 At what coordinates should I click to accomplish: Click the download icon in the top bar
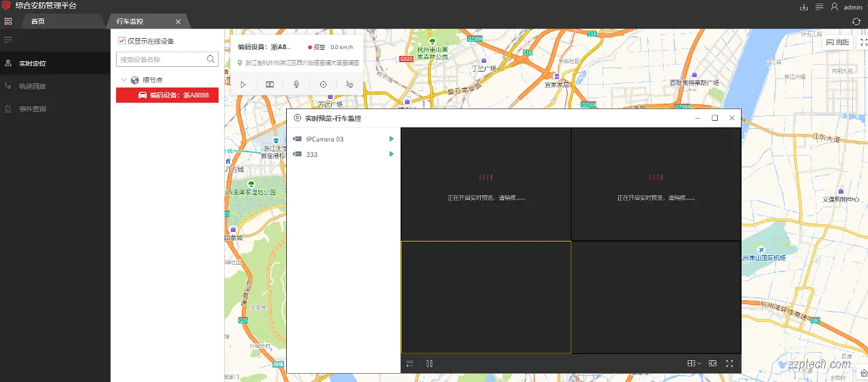coord(804,7)
